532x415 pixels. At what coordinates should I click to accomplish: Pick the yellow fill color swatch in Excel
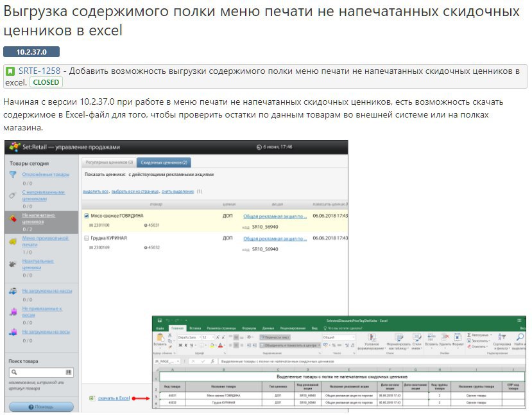click(x=212, y=346)
